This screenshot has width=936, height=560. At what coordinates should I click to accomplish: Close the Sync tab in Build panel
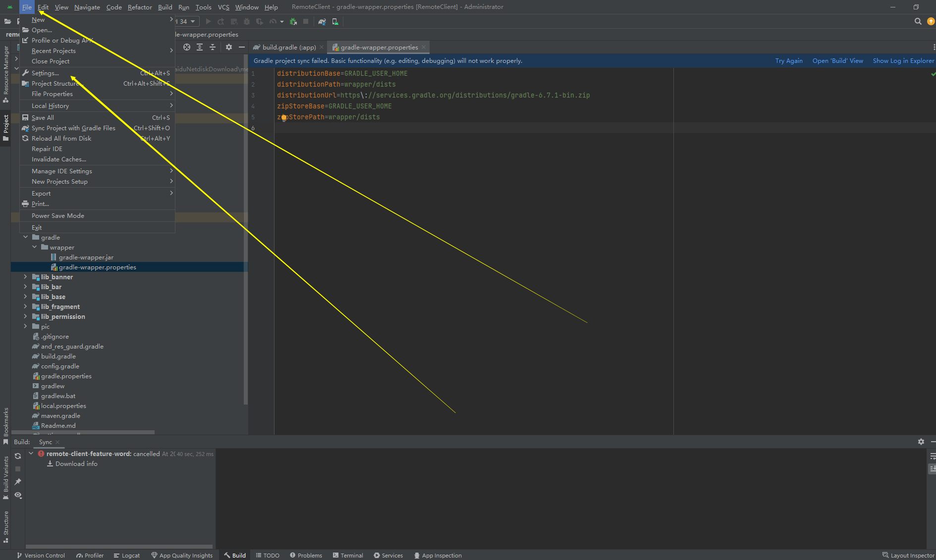tap(57, 442)
